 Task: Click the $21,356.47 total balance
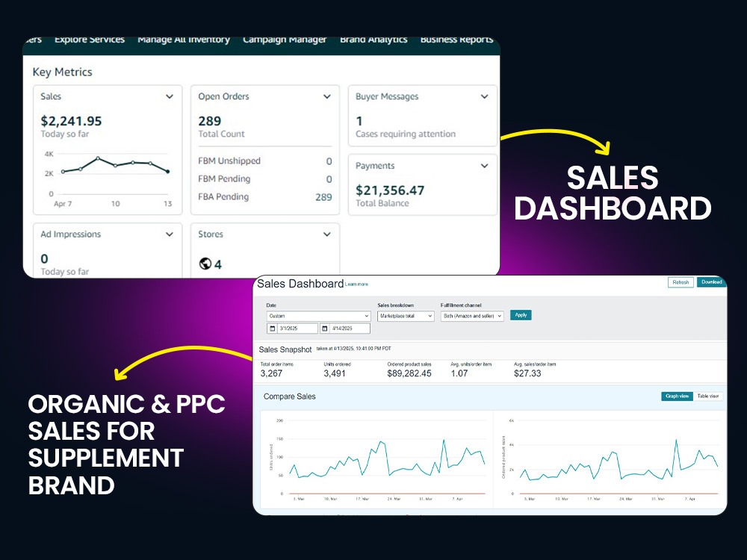pyautogui.click(x=390, y=190)
